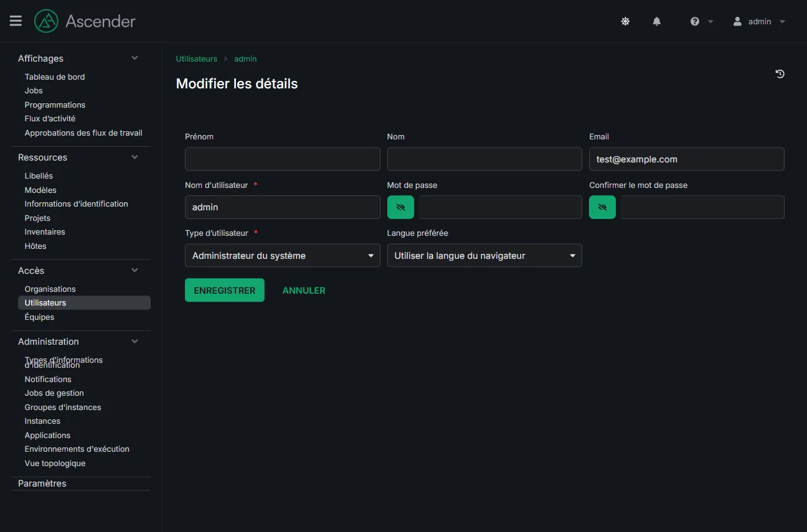Click the Ascender logo

[x=46, y=21]
